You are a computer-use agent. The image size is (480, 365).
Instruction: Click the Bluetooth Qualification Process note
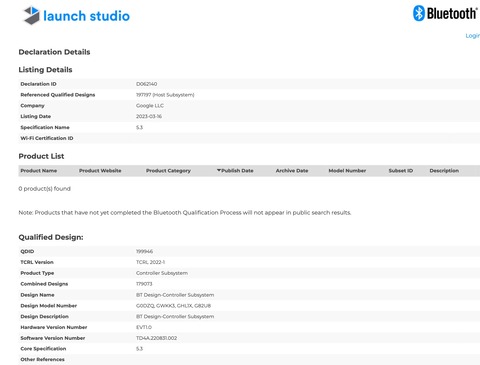185,213
